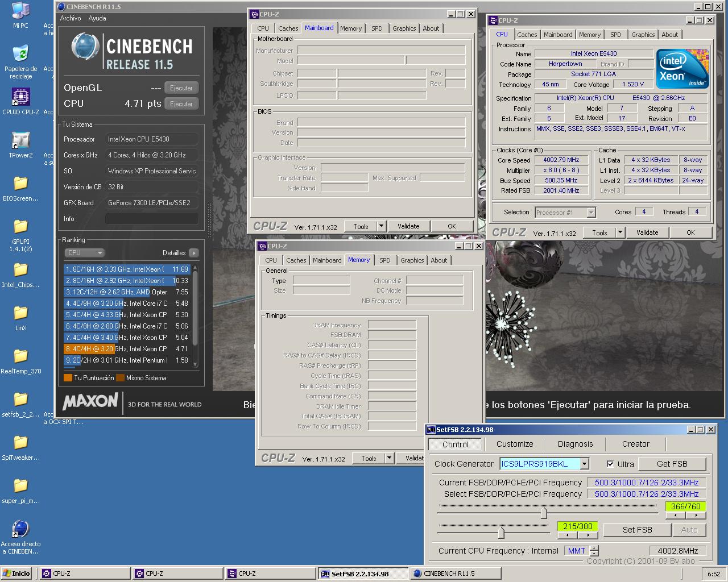Screen dimensions: 728x582
Task: Switch to SPD tab in Mainboard CPU-Z window
Action: [x=377, y=28]
